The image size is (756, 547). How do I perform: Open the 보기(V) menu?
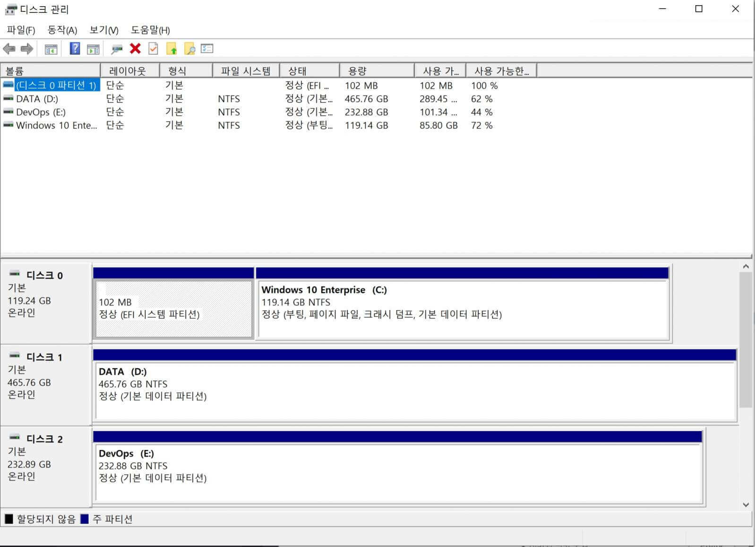pos(104,30)
